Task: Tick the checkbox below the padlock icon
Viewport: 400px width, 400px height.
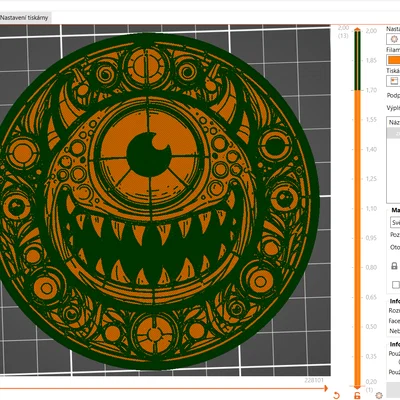Action: tap(396, 285)
